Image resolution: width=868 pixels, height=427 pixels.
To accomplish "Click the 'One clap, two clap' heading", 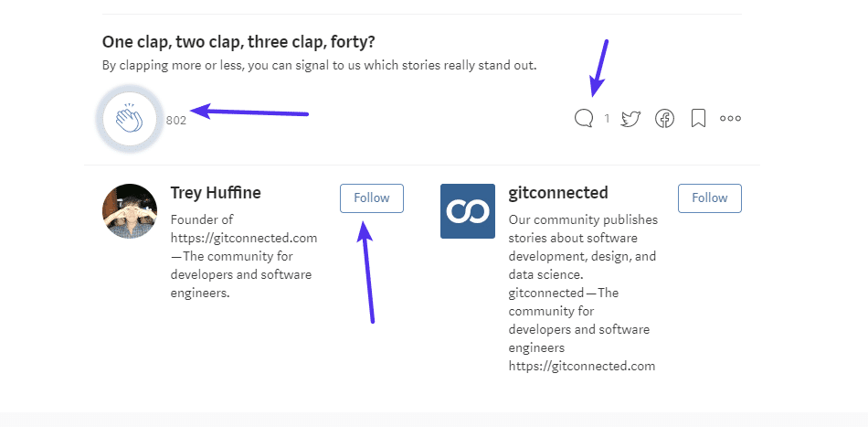I will coord(238,42).
